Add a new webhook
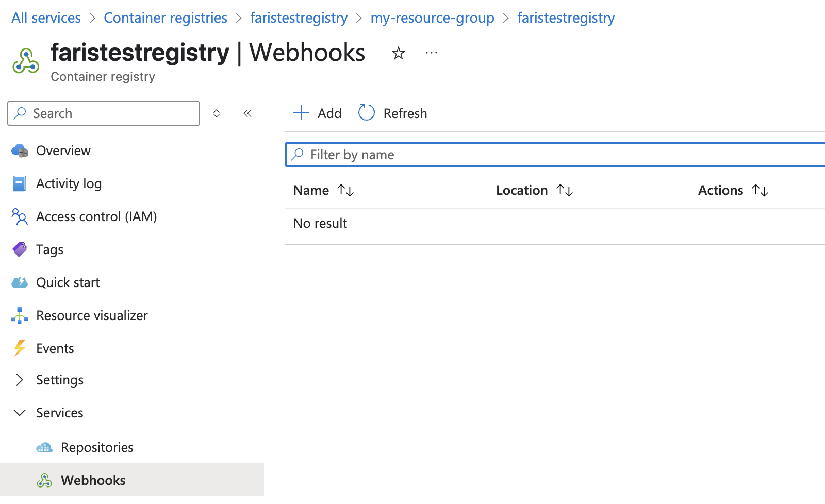This screenshot has height=504, width=825. pyautogui.click(x=317, y=113)
